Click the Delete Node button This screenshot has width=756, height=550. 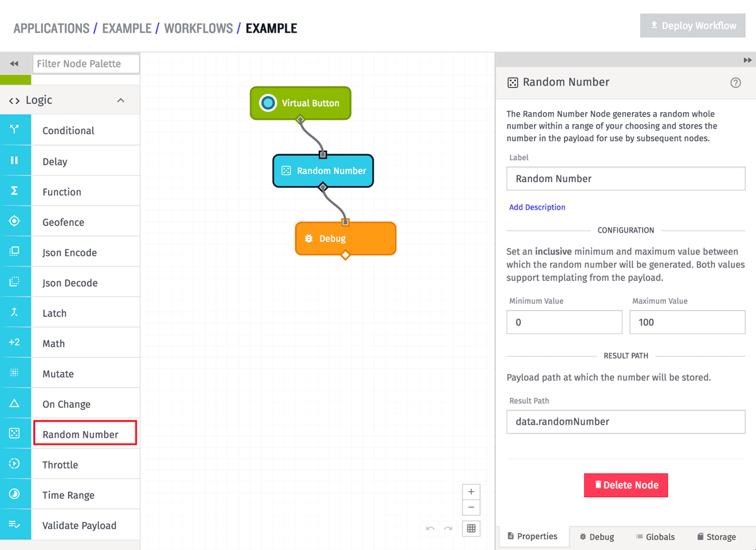(626, 485)
